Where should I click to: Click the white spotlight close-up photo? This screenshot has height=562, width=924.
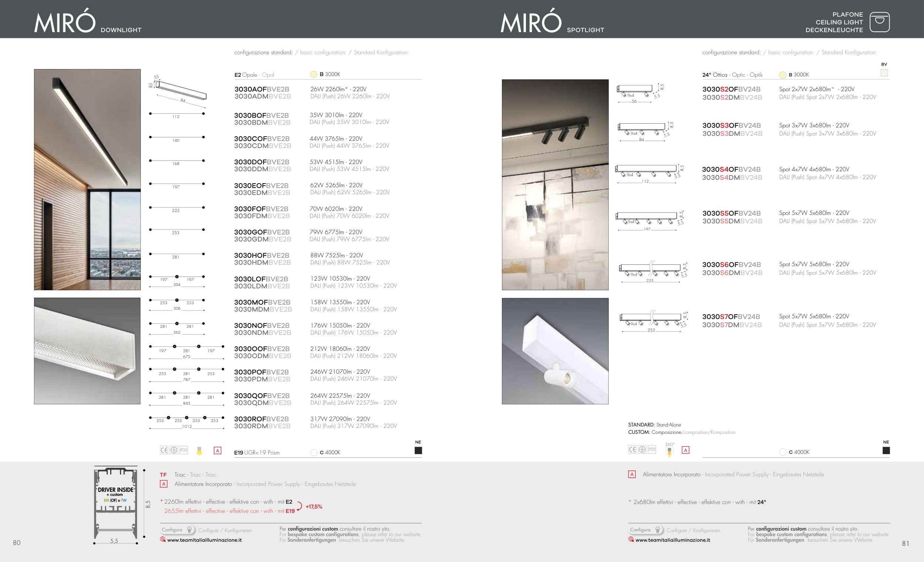[x=555, y=351]
